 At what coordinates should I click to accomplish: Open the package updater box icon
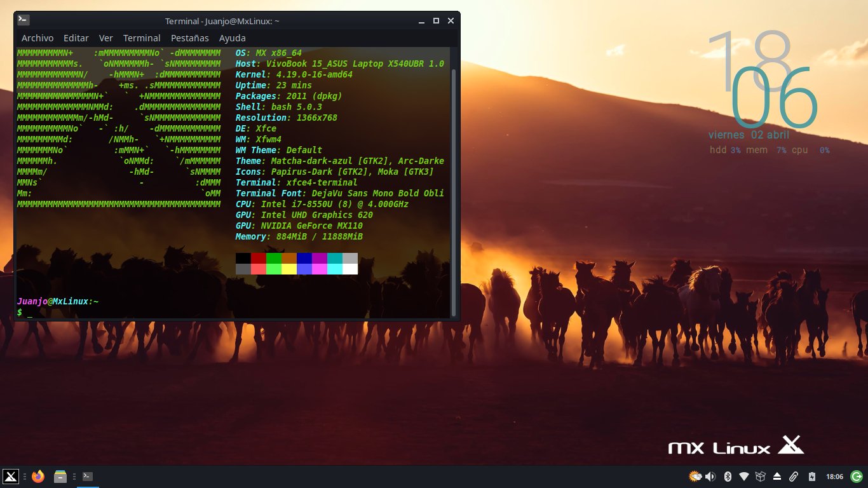pyautogui.click(x=761, y=477)
